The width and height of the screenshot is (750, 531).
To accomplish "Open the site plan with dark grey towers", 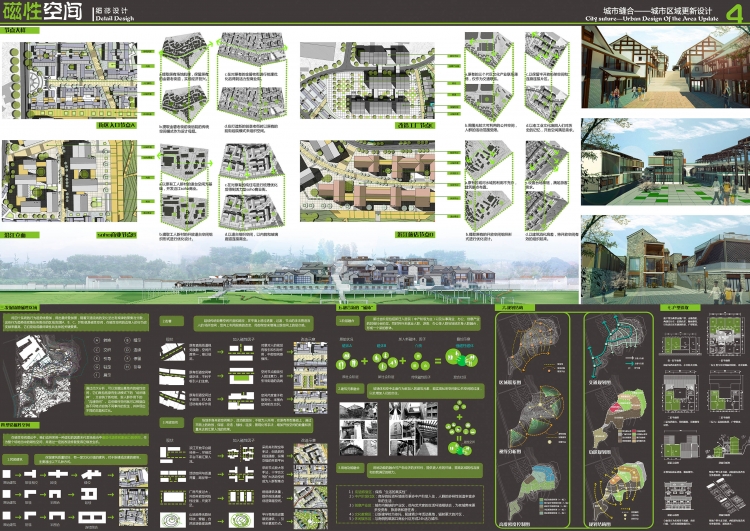I will point(367,80).
